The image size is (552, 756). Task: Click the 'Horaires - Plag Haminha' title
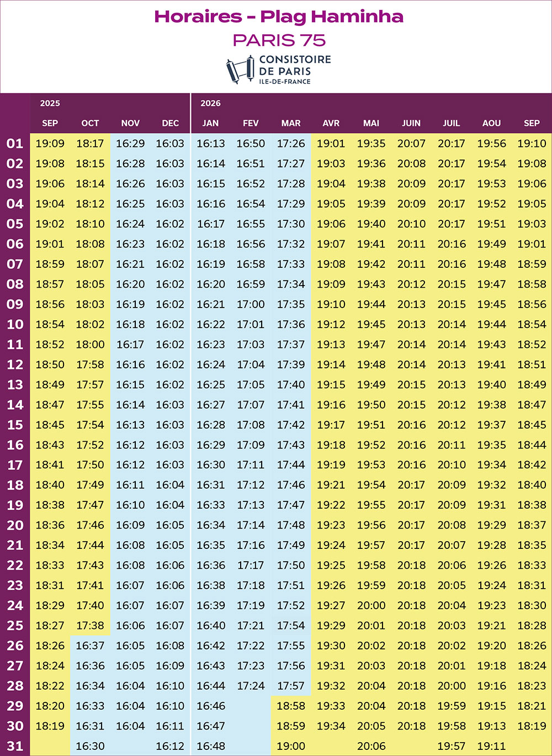[x=279, y=17]
